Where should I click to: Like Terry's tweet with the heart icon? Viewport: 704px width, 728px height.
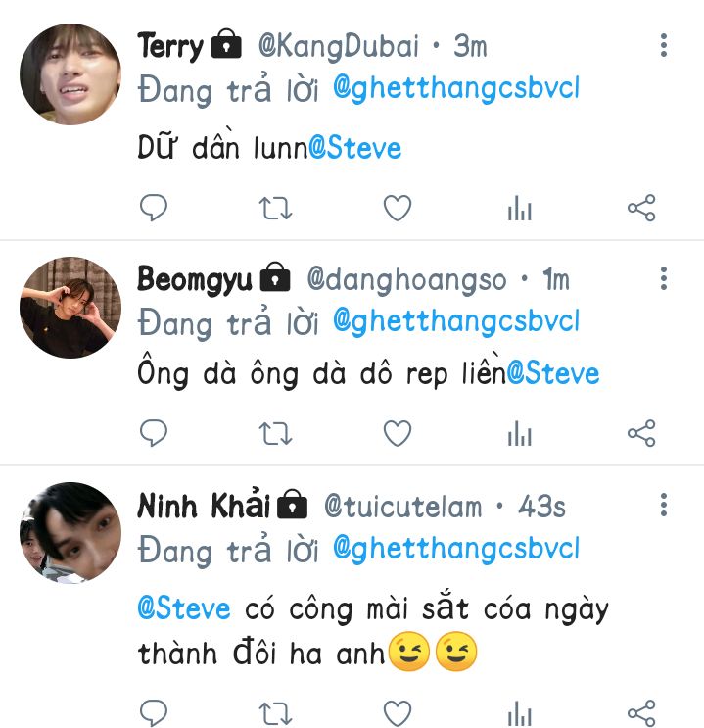[x=398, y=208]
